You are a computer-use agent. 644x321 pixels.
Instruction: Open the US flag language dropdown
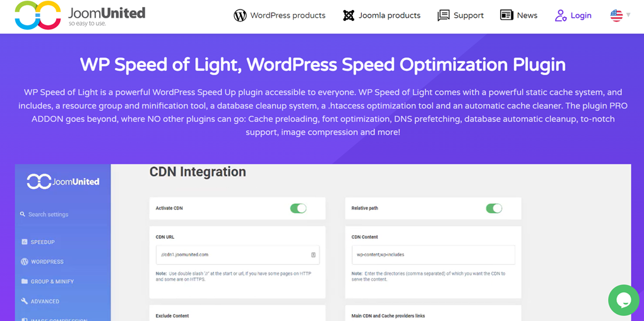(x=616, y=15)
